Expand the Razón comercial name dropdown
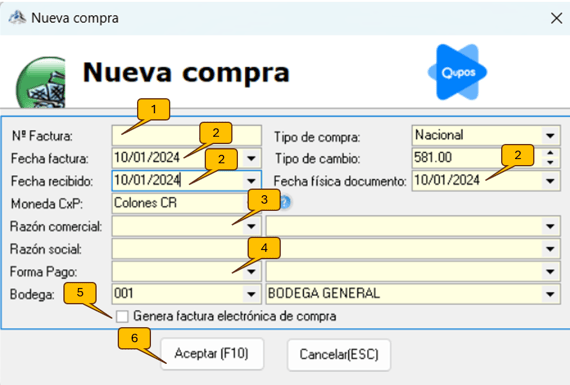The width and height of the screenshot is (570, 385). (x=550, y=226)
